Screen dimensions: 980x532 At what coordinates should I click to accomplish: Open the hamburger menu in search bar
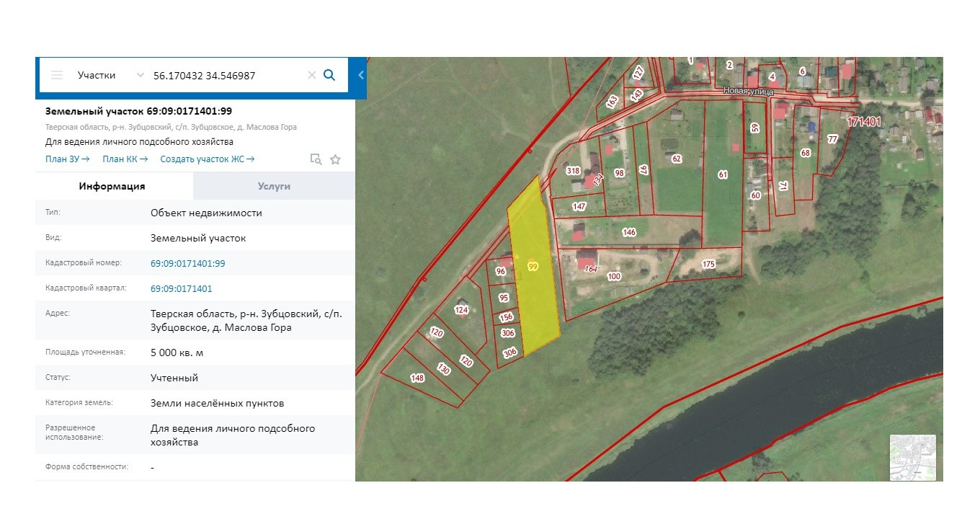tap(58, 75)
